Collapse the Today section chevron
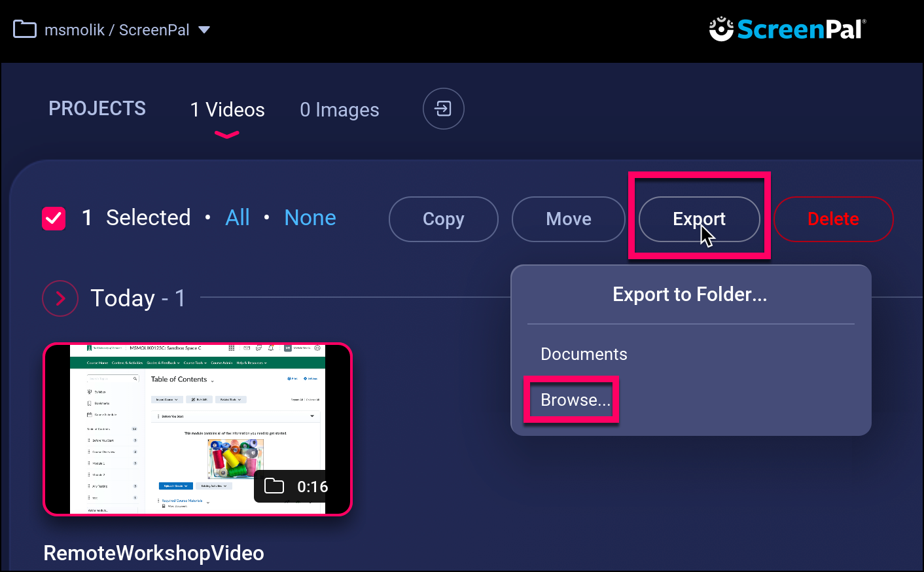Screen dimensions: 924x572 [60, 298]
